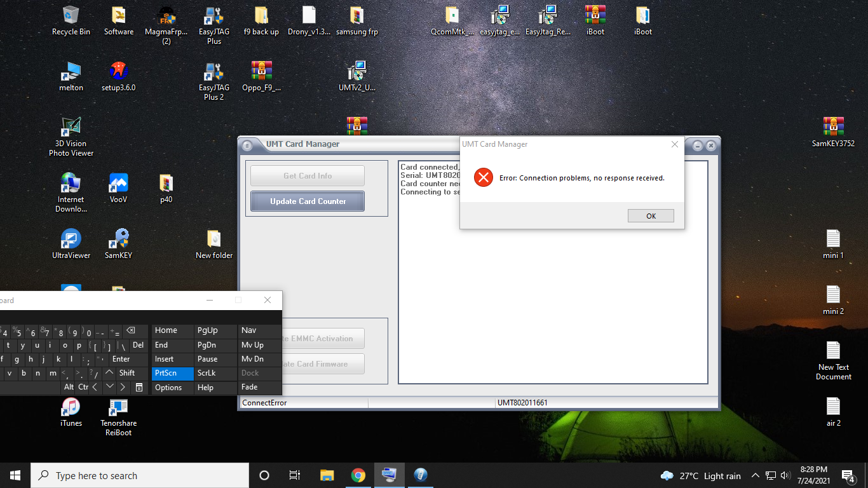
Task: Click the taskbar search box
Action: [140, 475]
